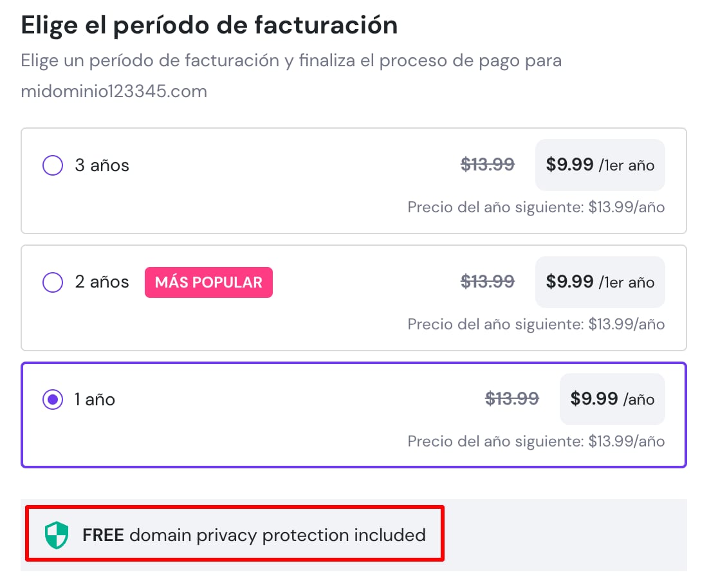This screenshot has width=709, height=588.
Task: Click the 2 años option label
Action: tap(102, 282)
